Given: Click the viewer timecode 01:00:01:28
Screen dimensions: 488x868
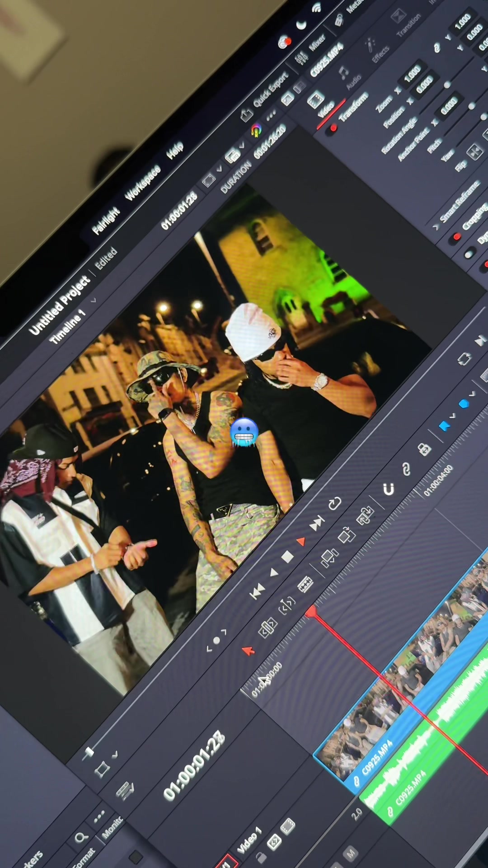Looking at the screenshot, I should coord(179,211).
